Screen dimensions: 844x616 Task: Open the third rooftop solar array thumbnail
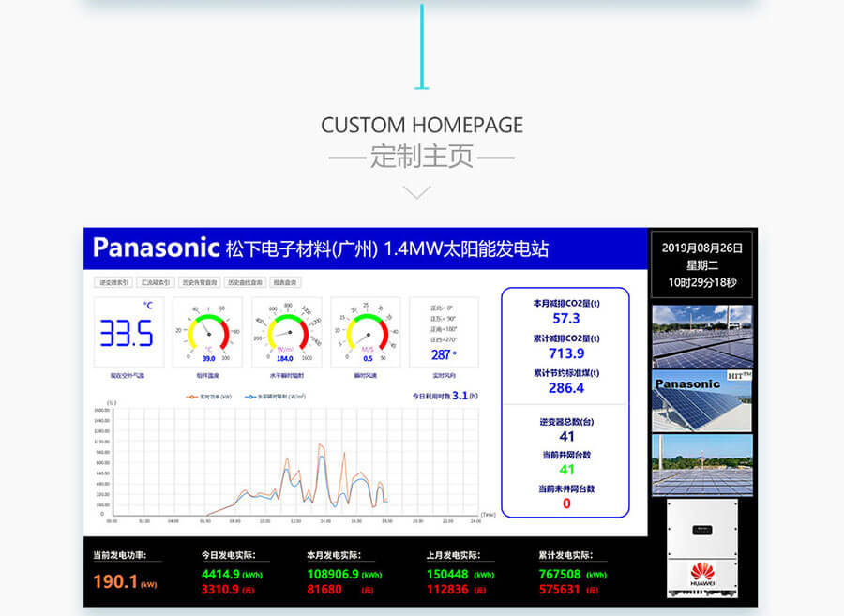tap(701, 465)
